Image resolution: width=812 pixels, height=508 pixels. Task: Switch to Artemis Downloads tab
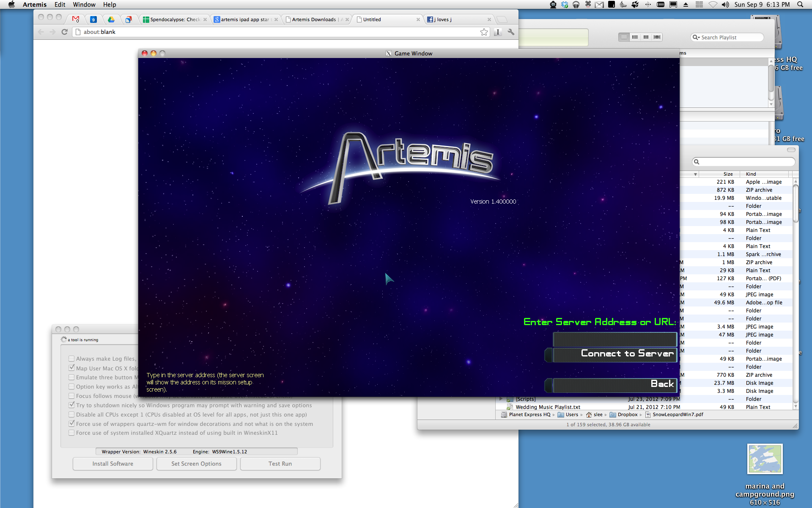[x=314, y=19]
